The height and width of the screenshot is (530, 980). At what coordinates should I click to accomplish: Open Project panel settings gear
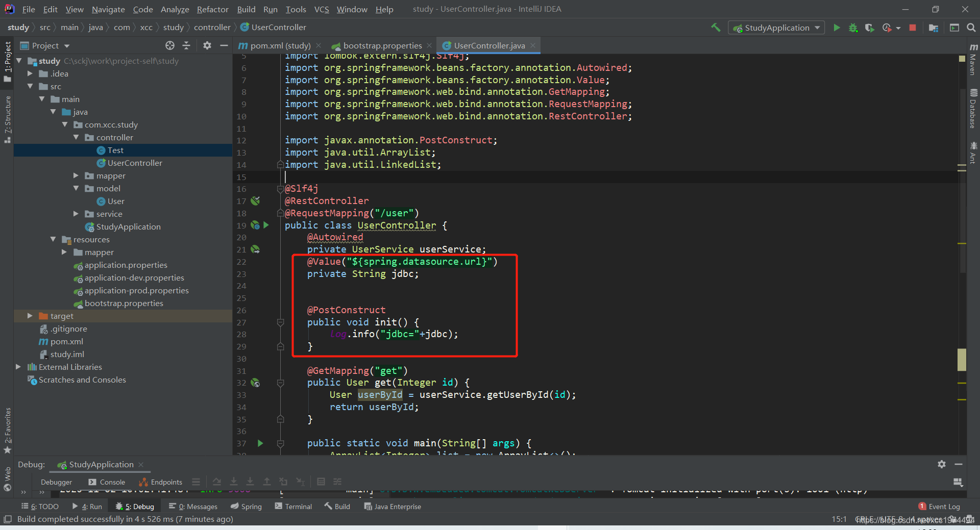tap(207, 45)
